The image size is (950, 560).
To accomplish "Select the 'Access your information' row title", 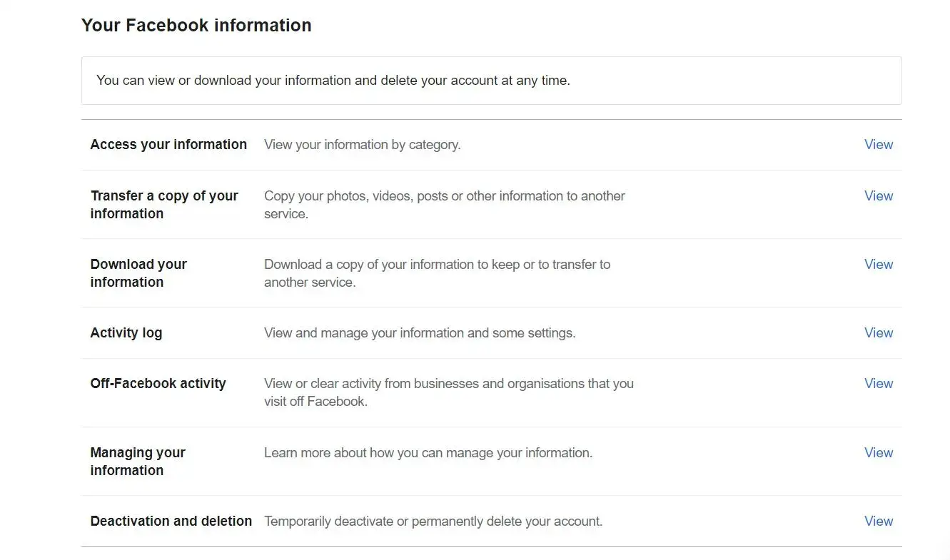I will (168, 144).
